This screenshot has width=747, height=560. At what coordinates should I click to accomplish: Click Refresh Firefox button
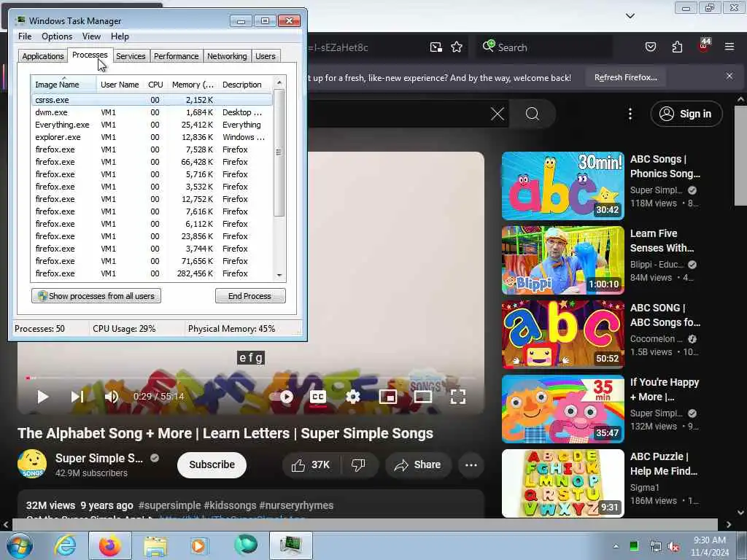coord(625,77)
